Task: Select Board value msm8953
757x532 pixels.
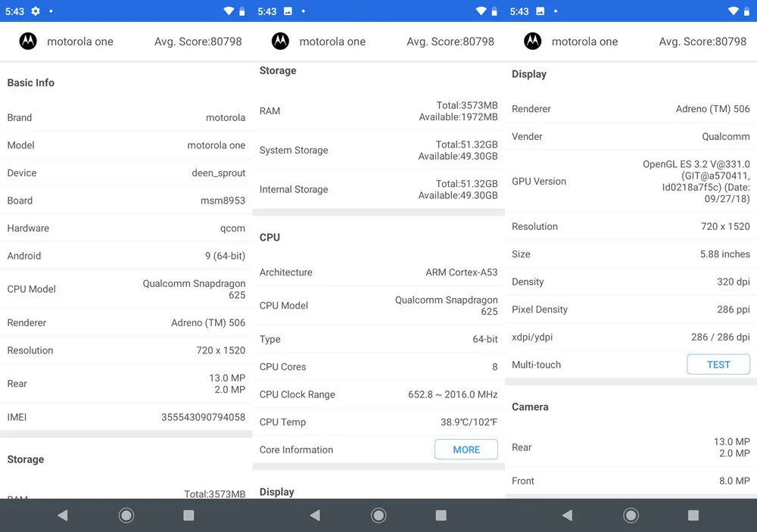Action: [223, 201]
